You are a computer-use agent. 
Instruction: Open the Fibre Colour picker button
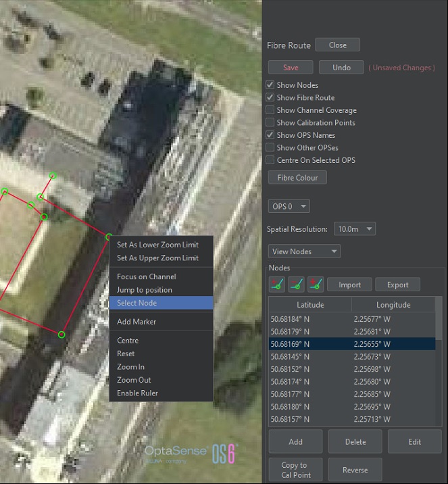point(297,178)
